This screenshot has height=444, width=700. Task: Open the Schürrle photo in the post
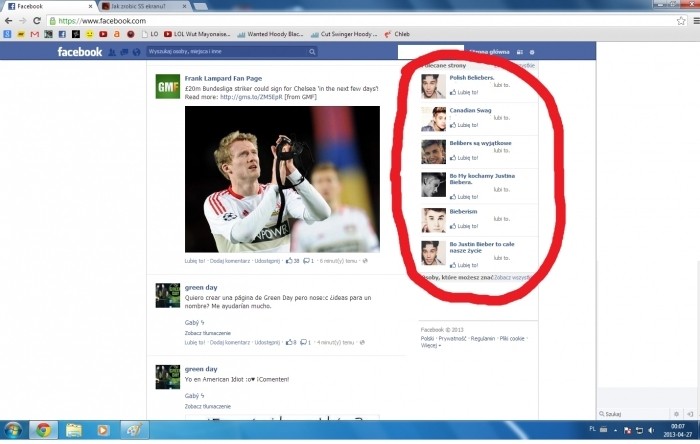[282, 178]
